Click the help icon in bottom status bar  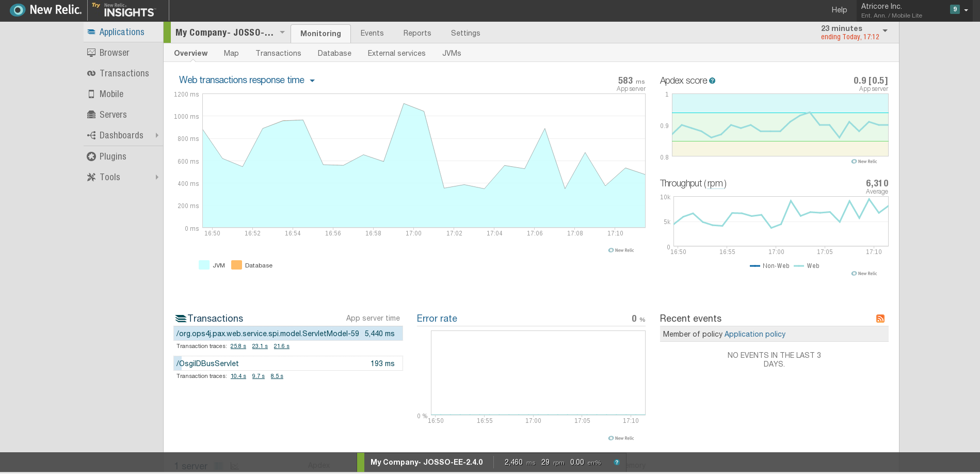tap(617, 462)
